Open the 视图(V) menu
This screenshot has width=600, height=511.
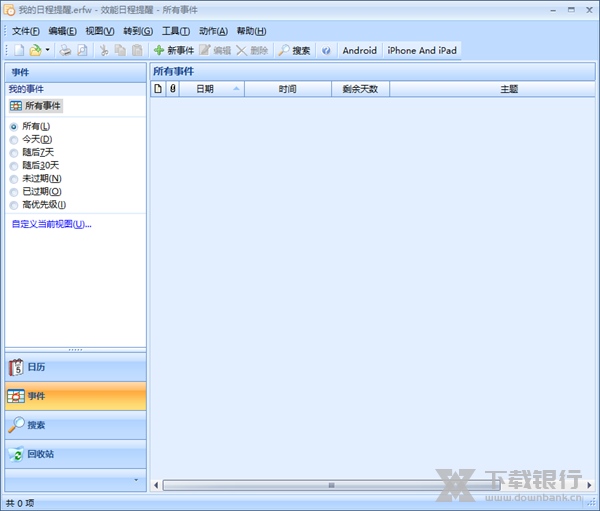click(100, 31)
